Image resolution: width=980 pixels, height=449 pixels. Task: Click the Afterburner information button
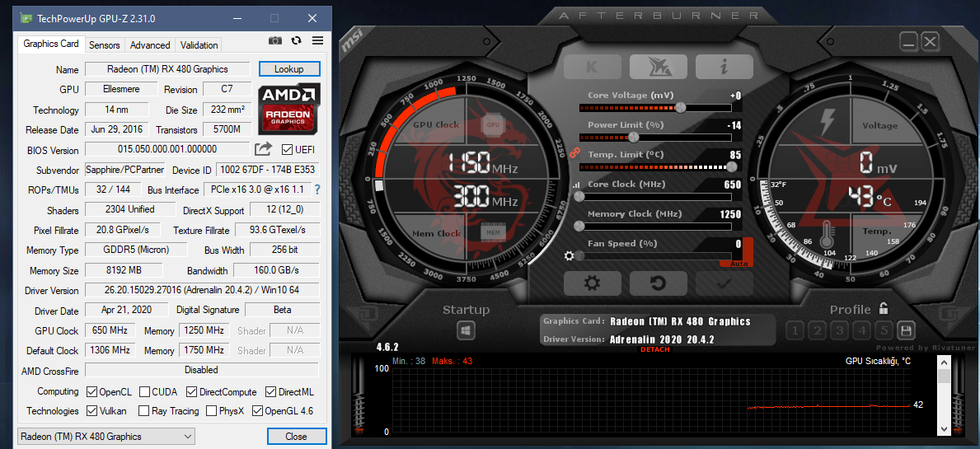[724, 67]
